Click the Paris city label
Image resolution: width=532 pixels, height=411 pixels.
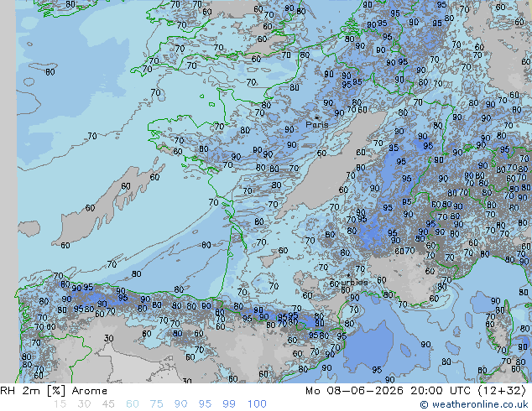(x=317, y=124)
